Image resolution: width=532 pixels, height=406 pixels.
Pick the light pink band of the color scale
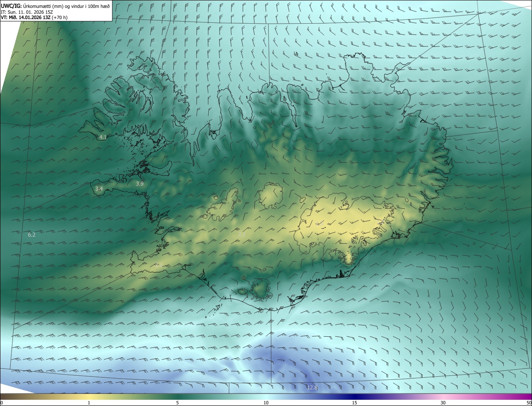(x=443, y=396)
